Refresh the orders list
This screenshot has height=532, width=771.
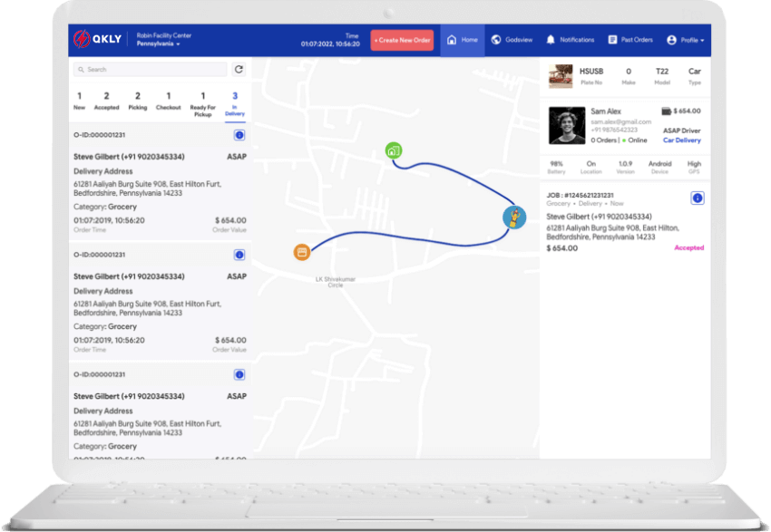click(239, 70)
